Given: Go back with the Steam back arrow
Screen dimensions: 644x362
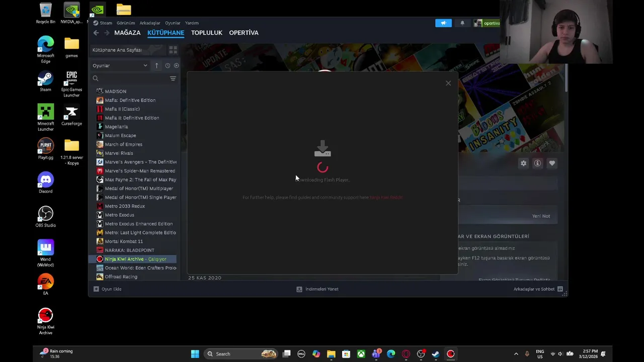Looking at the screenshot, I should [96, 33].
